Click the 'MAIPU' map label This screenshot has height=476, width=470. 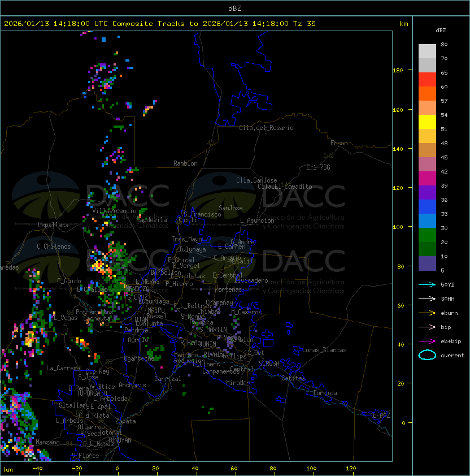pyautogui.click(x=156, y=310)
